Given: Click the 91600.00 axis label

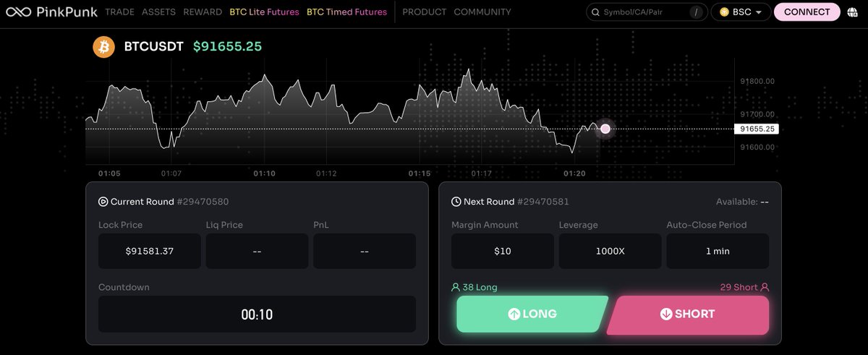Looking at the screenshot, I should 757,147.
